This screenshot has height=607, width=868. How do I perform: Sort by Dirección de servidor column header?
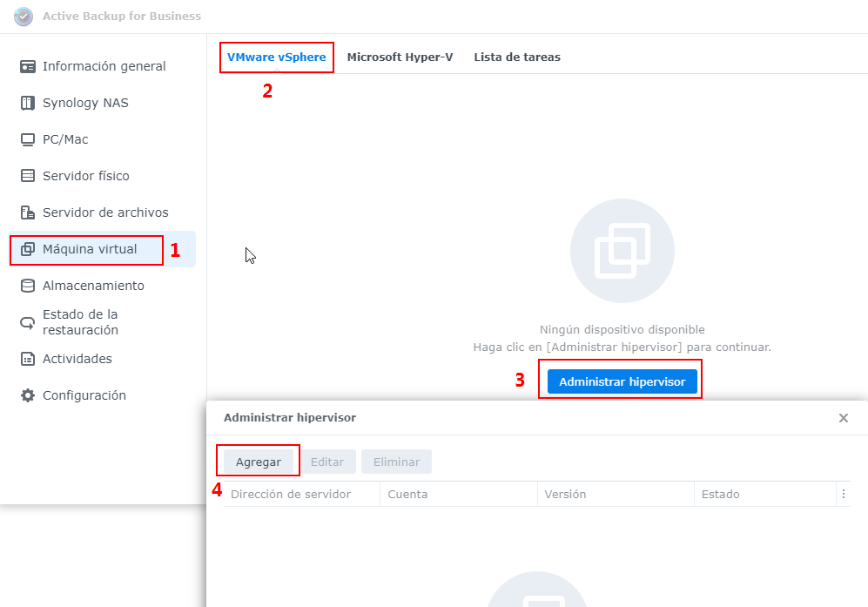(291, 494)
